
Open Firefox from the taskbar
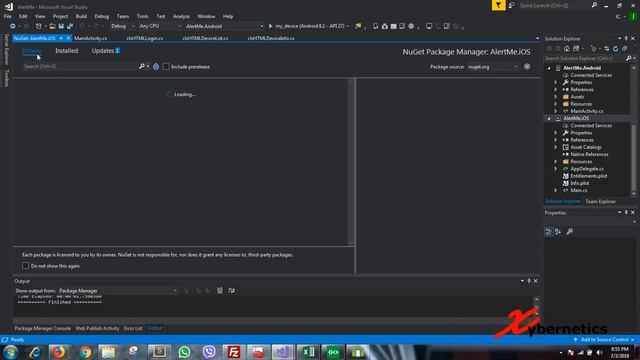(59, 352)
